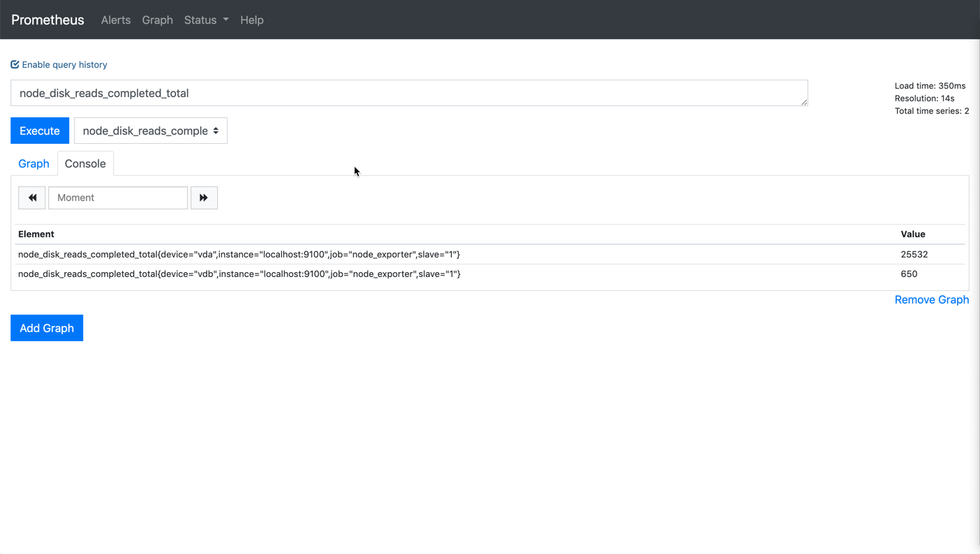Screen dimensions: 980x554
Task: Select the vdb device result row text
Action: click(x=239, y=274)
